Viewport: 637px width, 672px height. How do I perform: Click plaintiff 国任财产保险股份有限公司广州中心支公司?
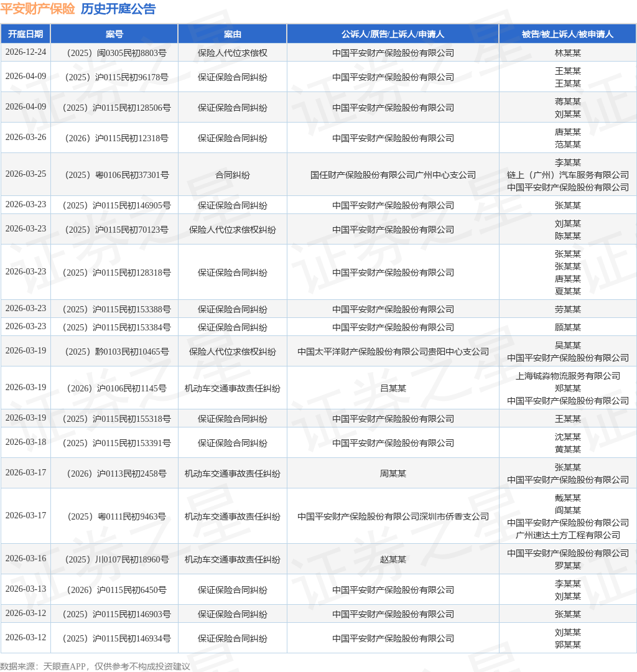pos(393,175)
